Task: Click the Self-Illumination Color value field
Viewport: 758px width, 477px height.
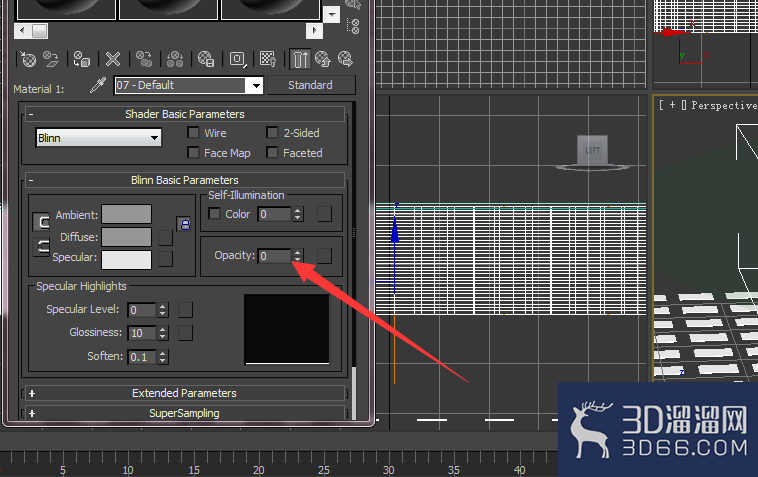Action: click(275, 214)
